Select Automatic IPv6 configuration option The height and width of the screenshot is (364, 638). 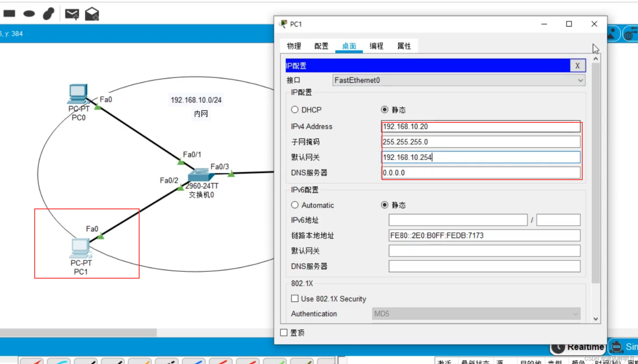pyautogui.click(x=295, y=205)
